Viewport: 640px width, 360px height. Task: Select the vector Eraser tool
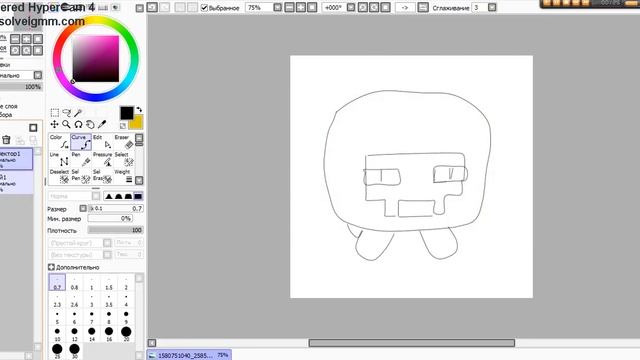124,142
